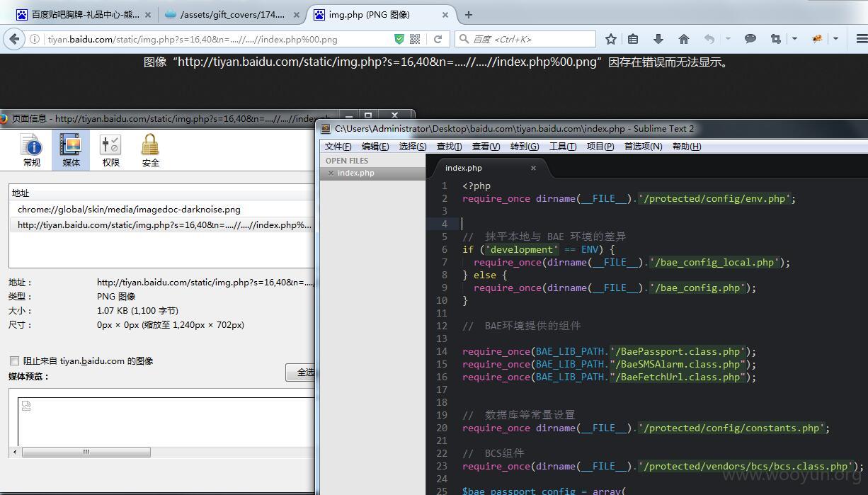Open Permissions (权限) panel in Page Info
868x495 pixels.
tap(110, 150)
